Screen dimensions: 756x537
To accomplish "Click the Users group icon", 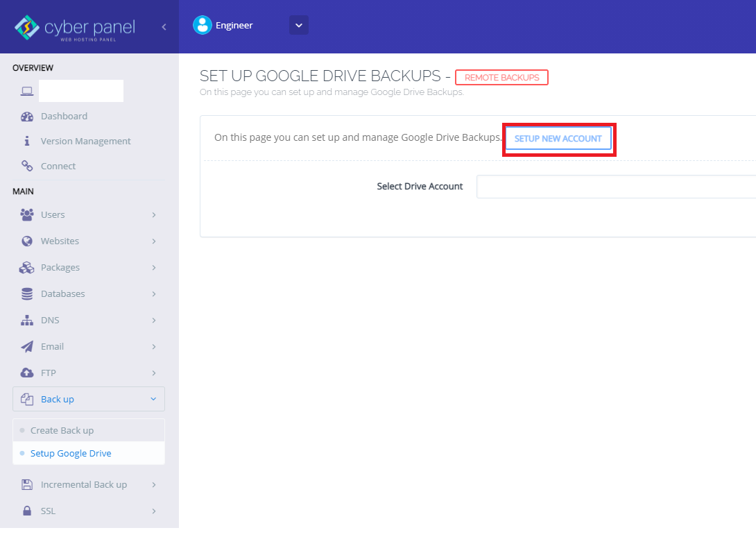I will [x=27, y=214].
